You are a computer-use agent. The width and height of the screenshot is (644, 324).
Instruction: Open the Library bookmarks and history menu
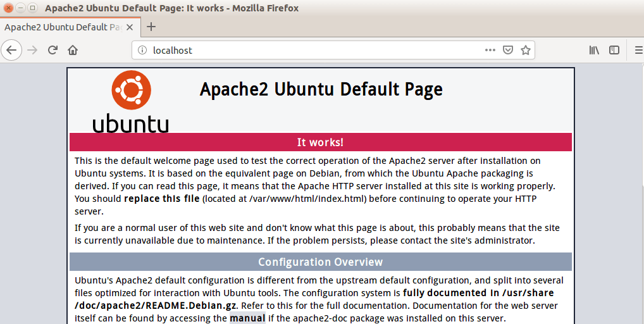click(594, 51)
